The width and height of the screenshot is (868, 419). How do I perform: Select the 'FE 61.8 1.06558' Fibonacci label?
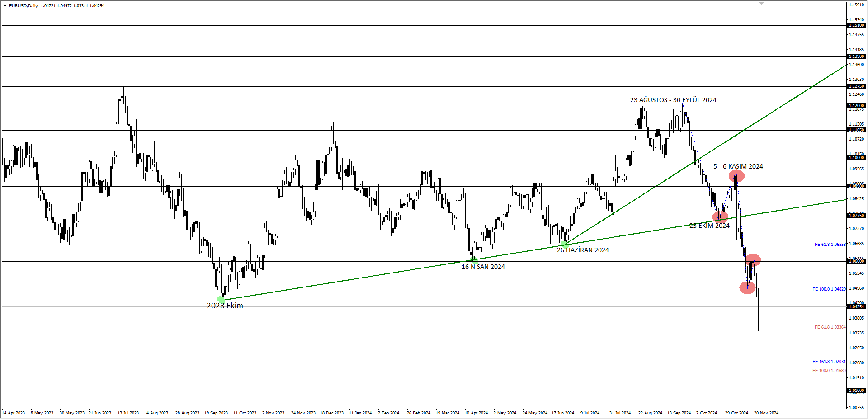tap(830, 245)
